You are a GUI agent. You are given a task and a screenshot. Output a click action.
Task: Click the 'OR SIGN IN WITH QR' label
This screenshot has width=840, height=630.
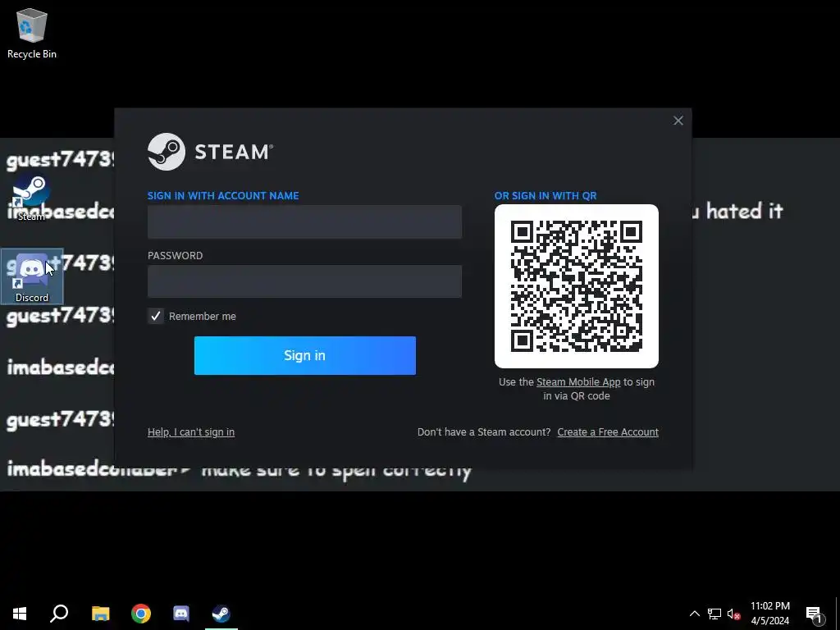point(546,195)
